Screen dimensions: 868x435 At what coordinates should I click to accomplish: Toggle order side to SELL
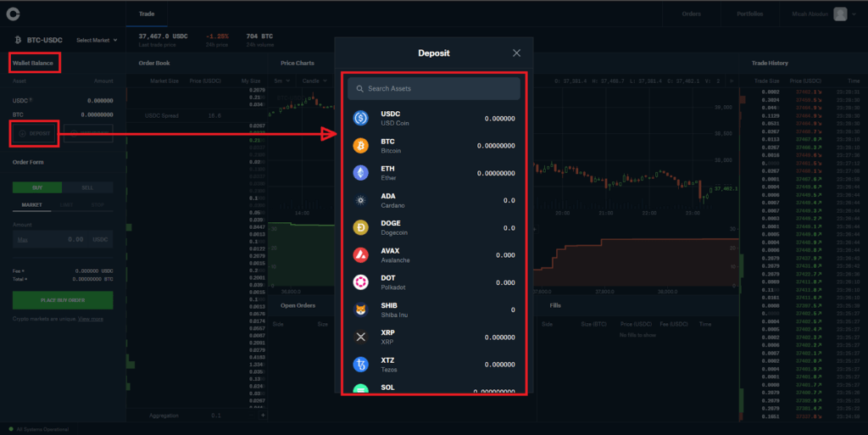87,187
